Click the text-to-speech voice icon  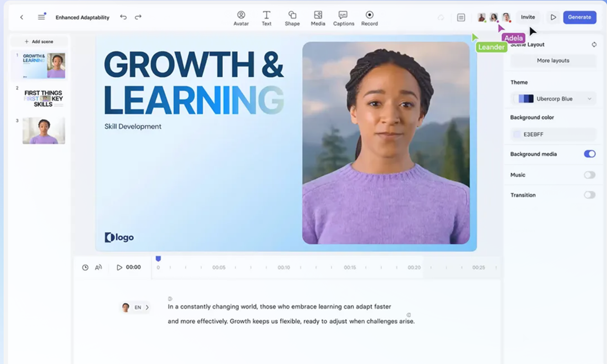pos(98,267)
